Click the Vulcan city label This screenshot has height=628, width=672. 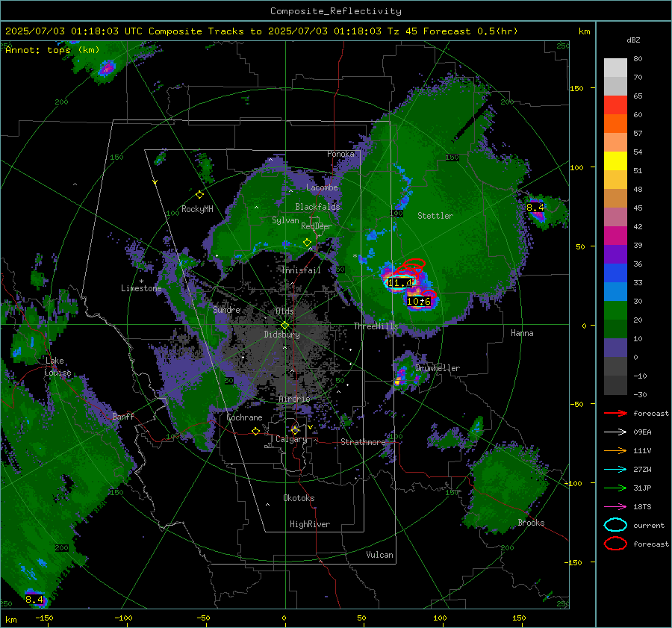(x=379, y=555)
